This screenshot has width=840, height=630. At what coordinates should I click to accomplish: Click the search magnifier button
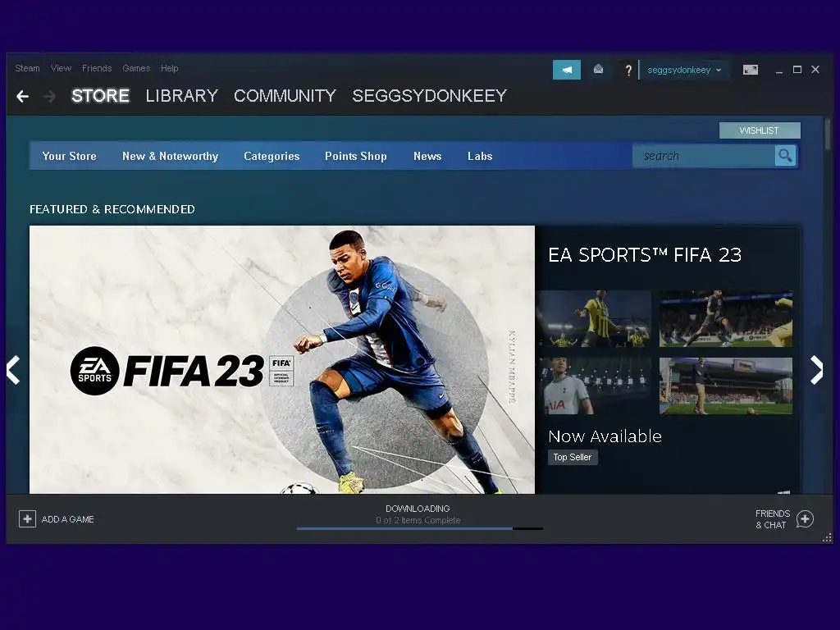[x=785, y=156]
